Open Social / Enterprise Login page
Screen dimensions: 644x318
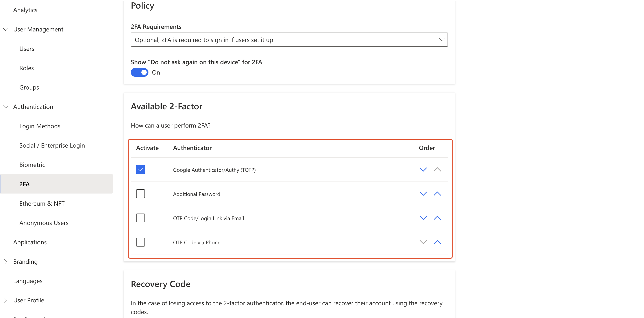pos(52,146)
